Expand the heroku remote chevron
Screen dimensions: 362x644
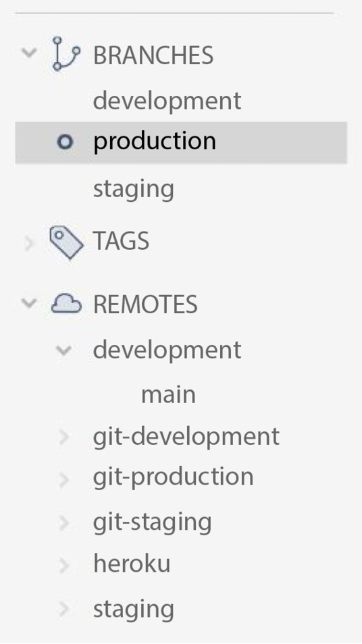(63, 566)
